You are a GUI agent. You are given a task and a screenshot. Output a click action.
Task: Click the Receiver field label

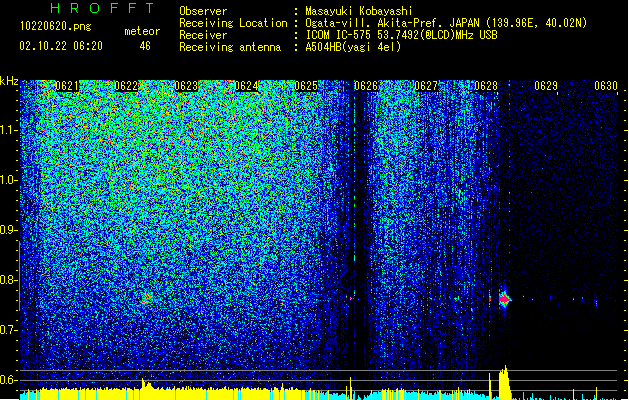click(x=203, y=35)
